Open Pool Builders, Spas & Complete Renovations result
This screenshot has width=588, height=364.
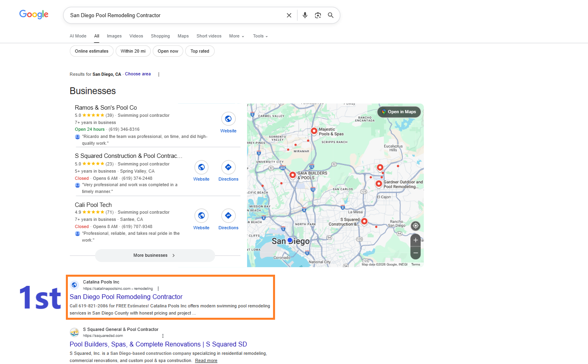pos(158,344)
